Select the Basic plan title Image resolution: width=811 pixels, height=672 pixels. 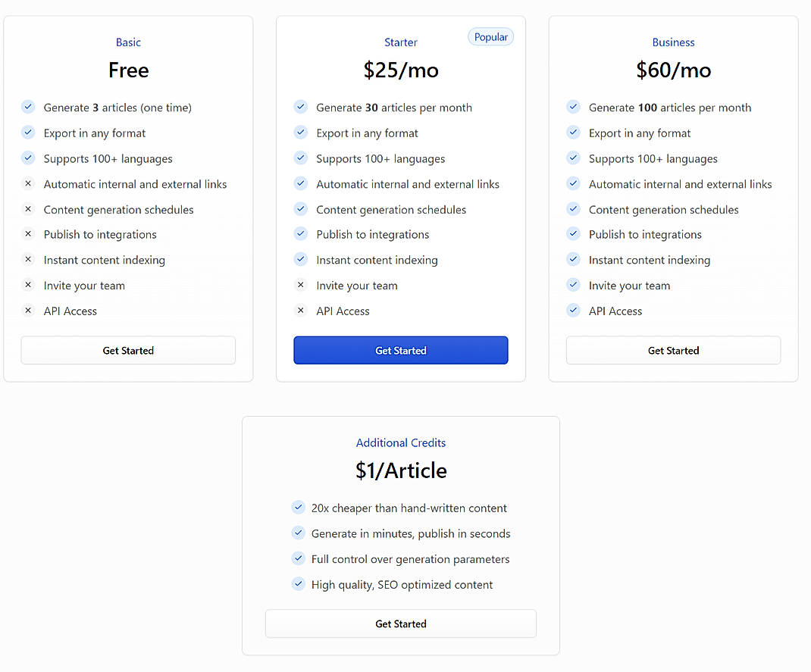tap(128, 42)
